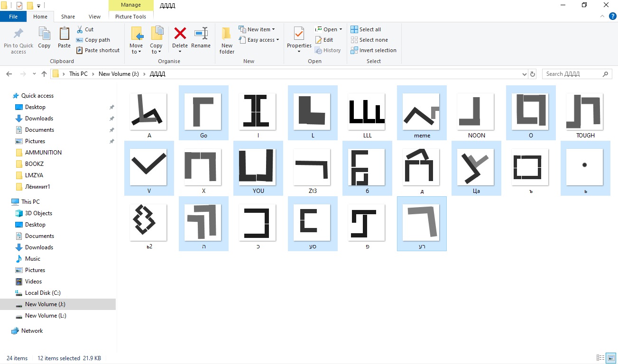
Task: Open the Share ribbon tab
Action: click(68, 17)
